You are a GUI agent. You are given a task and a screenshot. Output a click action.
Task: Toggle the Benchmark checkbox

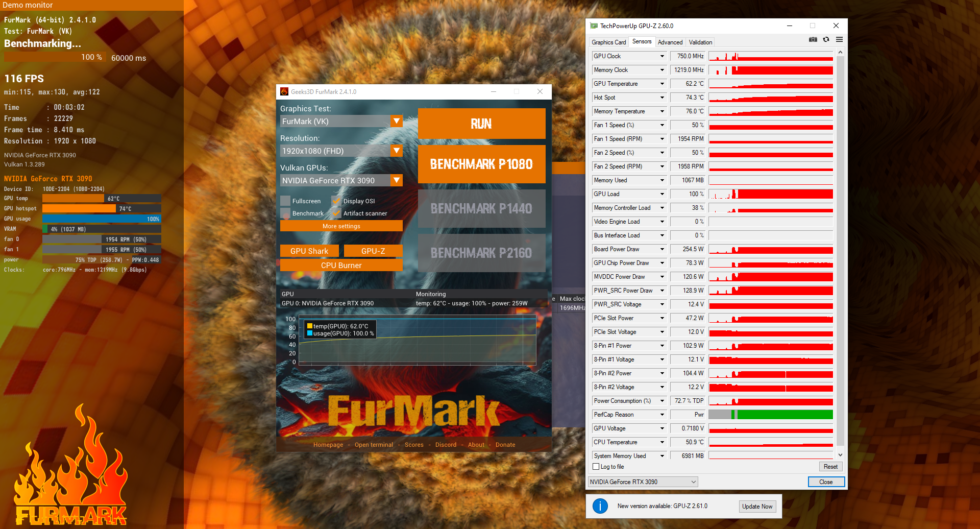coord(285,213)
